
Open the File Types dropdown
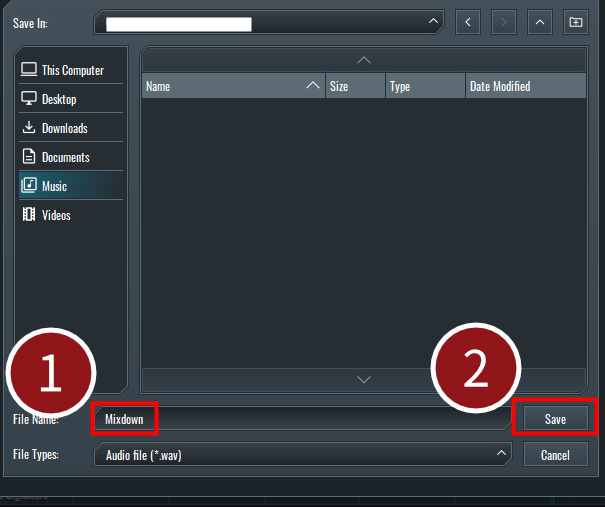pyautogui.click(x=303, y=455)
